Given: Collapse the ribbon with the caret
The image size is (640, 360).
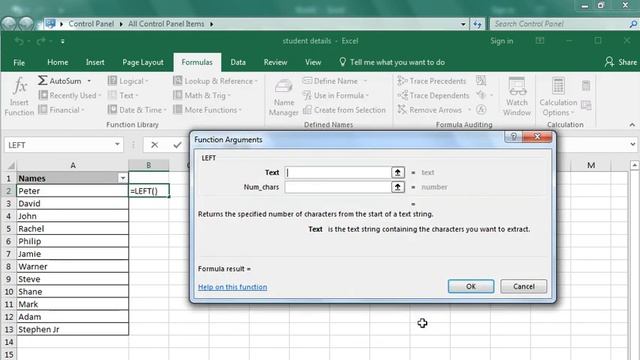Looking at the screenshot, I should 632,124.
